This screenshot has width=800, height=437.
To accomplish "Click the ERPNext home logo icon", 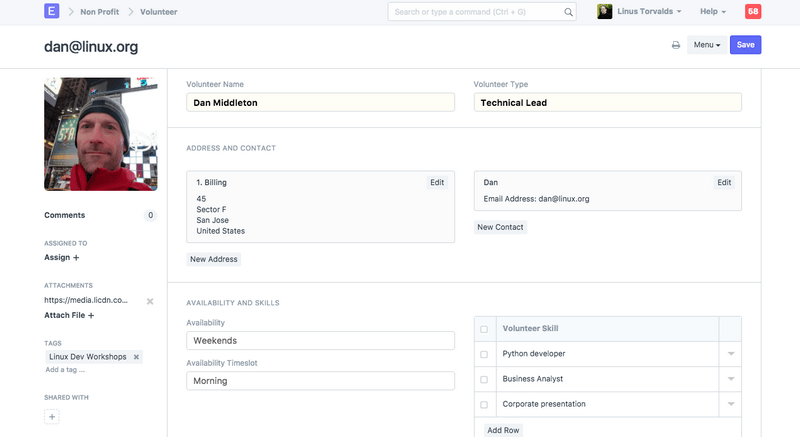I will (52, 12).
